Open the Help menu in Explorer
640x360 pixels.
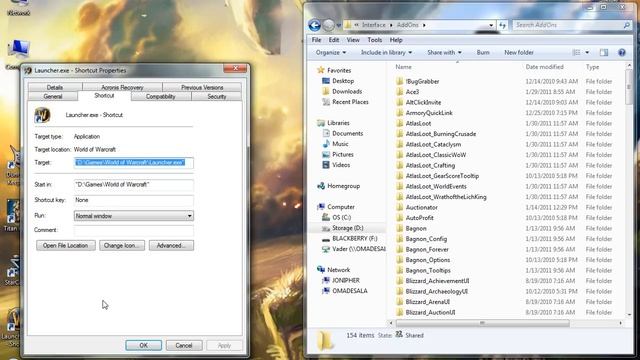coord(396,40)
